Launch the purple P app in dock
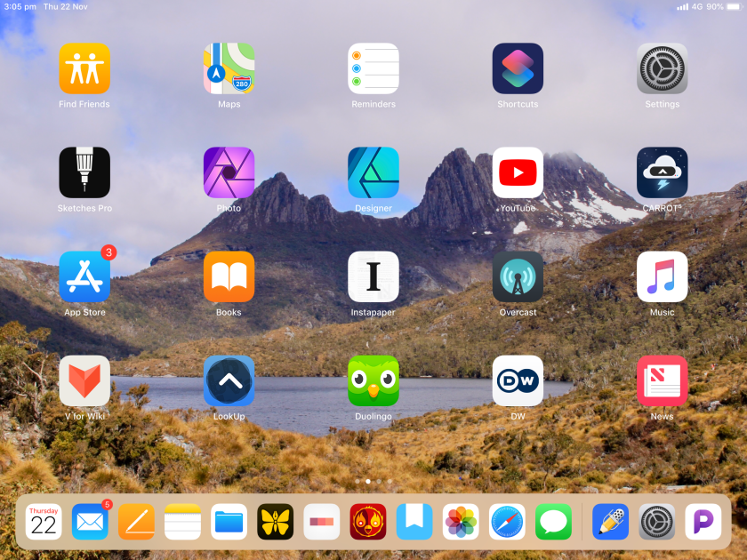 click(x=703, y=522)
